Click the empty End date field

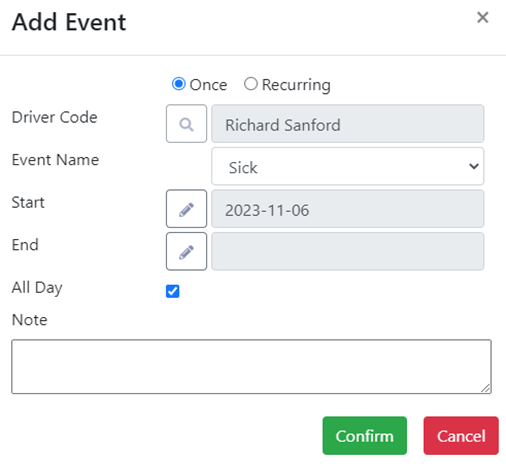tap(348, 251)
